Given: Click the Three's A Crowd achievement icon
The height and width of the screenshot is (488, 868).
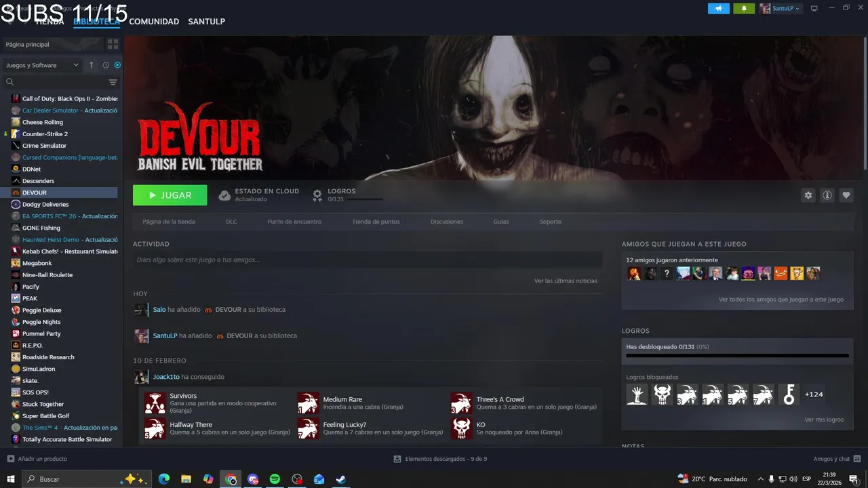Looking at the screenshot, I should [x=461, y=403].
